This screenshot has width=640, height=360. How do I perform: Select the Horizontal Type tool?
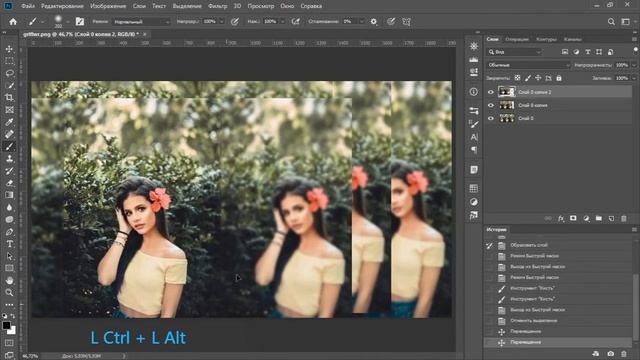coord(9,244)
